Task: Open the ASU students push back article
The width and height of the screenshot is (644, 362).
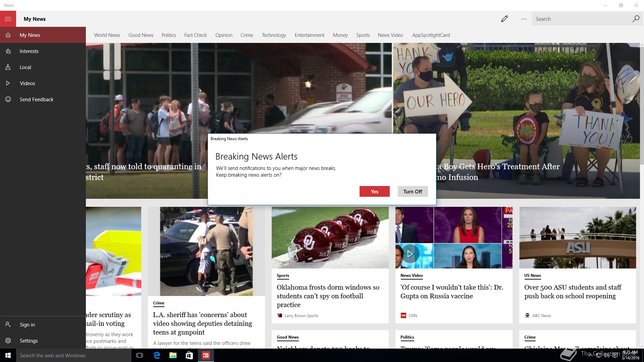Action: click(573, 292)
